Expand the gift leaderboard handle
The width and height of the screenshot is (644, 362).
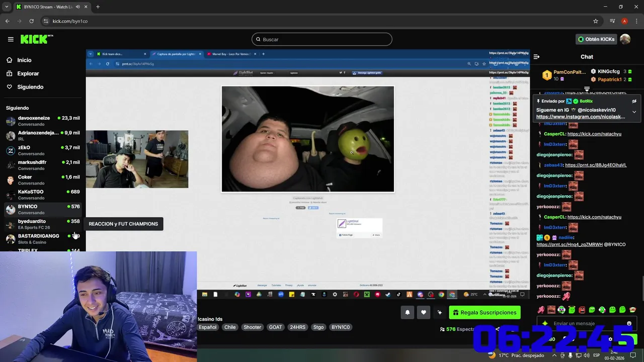point(587,89)
